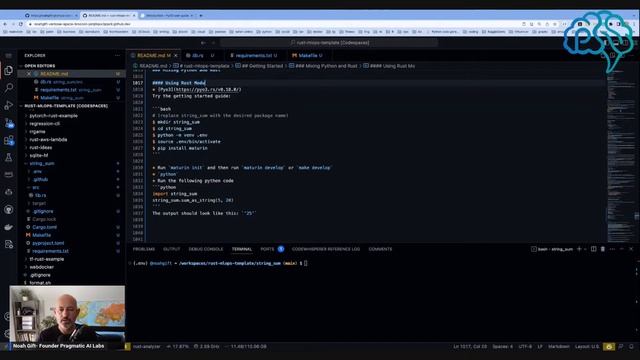
Task: Click line and column indicator in status bar
Action: pyautogui.click(x=470, y=347)
